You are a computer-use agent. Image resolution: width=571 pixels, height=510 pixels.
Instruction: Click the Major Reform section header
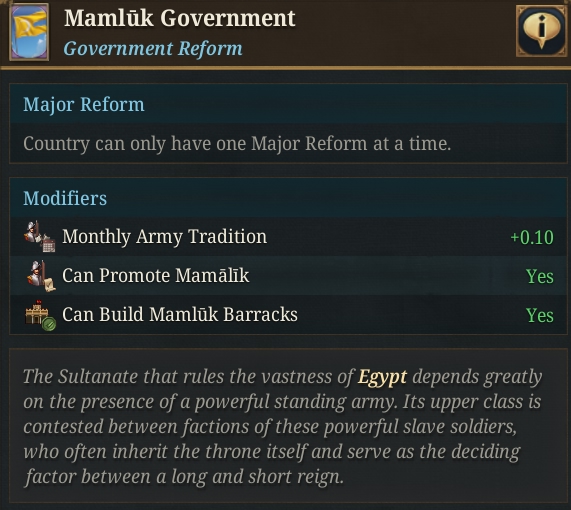[x=84, y=105]
